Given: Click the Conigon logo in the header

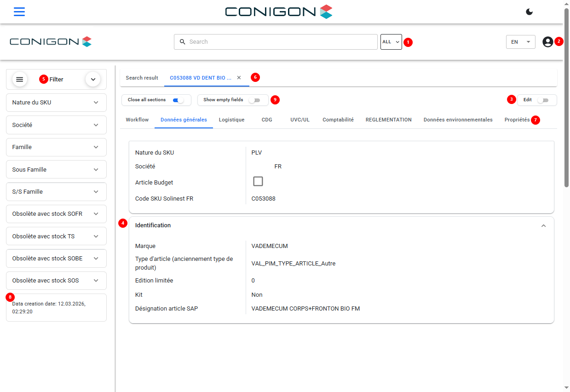Looking at the screenshot, I should (x=51, y=42).
